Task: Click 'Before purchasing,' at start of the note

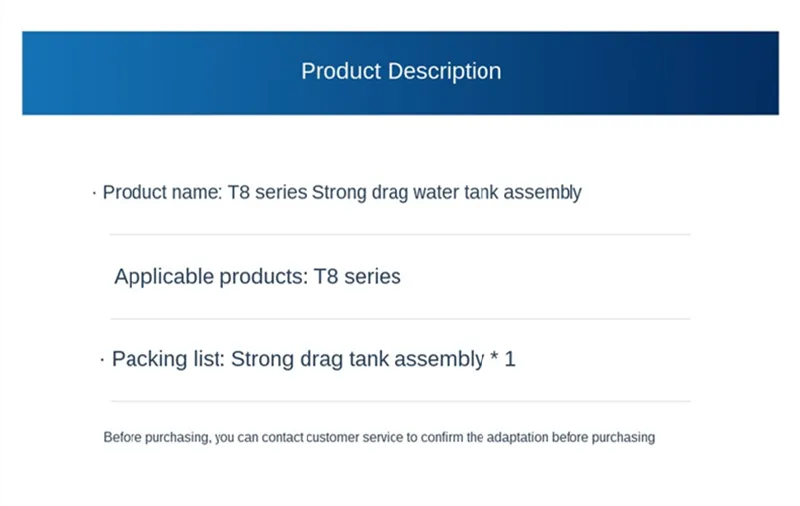Action: (x=157, y=438)
